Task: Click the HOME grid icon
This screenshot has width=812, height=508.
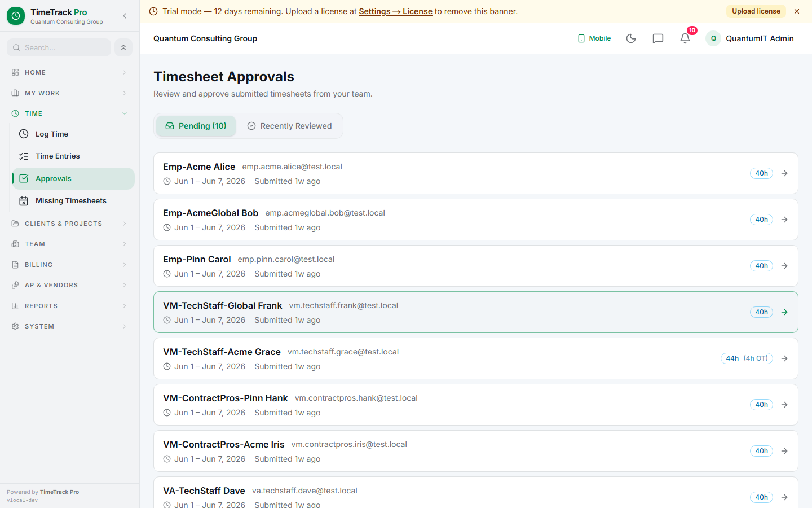Action: tap(15, 72)
